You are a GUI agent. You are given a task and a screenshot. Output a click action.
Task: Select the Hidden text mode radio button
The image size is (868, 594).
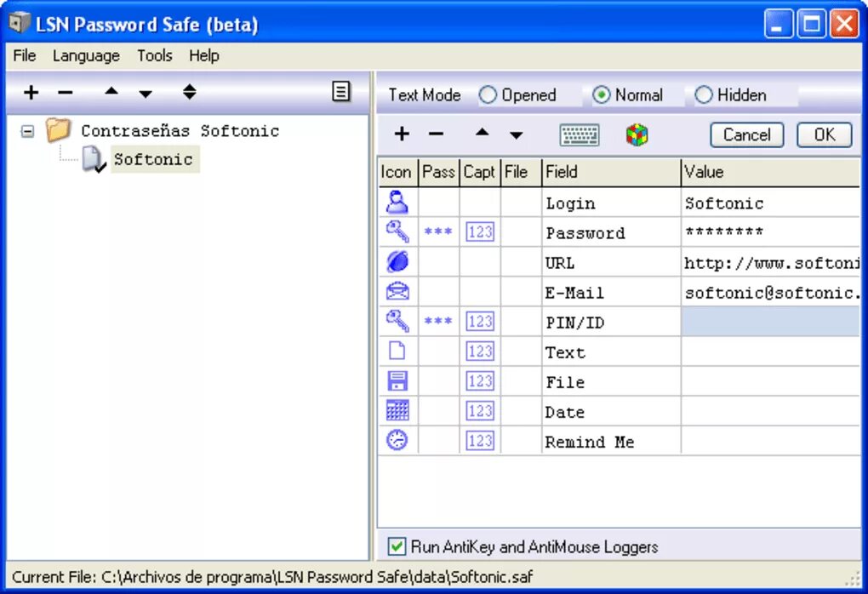[x=704, y=95]
